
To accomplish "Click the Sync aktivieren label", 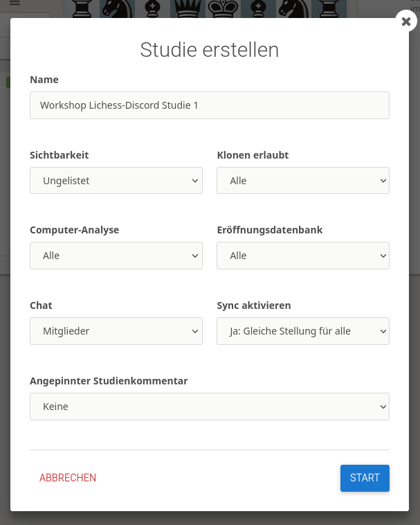I will pos(254,305).
